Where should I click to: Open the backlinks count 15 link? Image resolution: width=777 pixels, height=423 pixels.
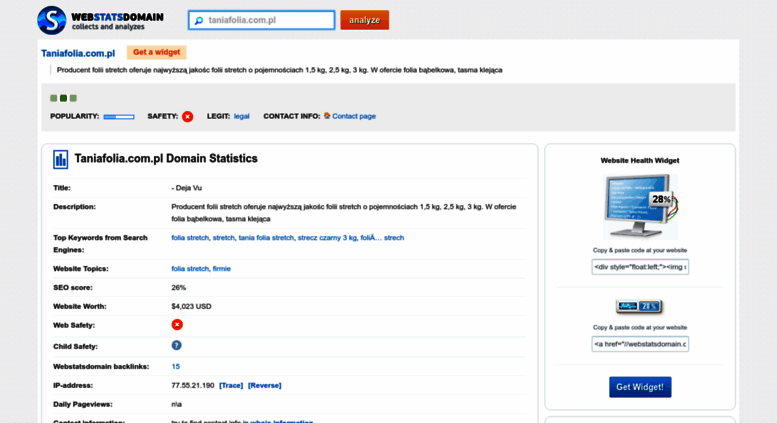175,367
